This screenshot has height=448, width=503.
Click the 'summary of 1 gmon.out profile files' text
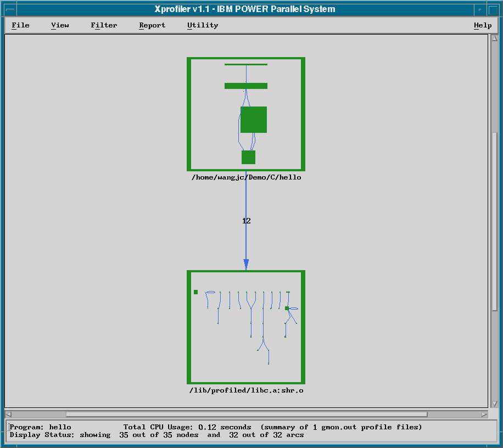341,427
